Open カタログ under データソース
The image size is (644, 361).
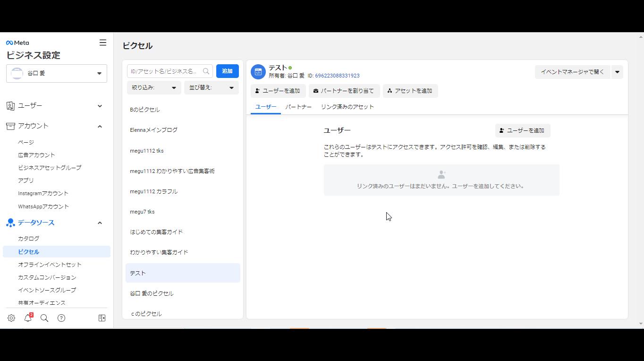pos(28,239)
